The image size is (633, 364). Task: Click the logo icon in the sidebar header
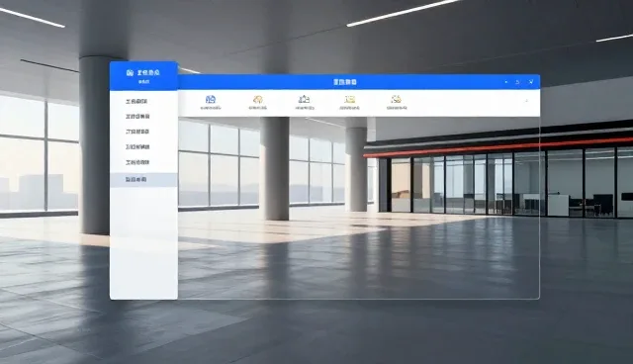130,72
